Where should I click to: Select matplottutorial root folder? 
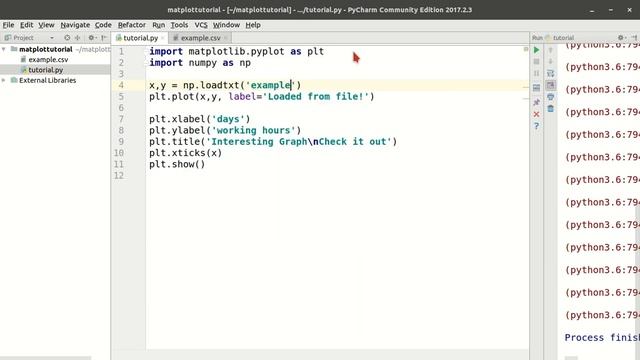pyautogui.click(x=46, y=49)
